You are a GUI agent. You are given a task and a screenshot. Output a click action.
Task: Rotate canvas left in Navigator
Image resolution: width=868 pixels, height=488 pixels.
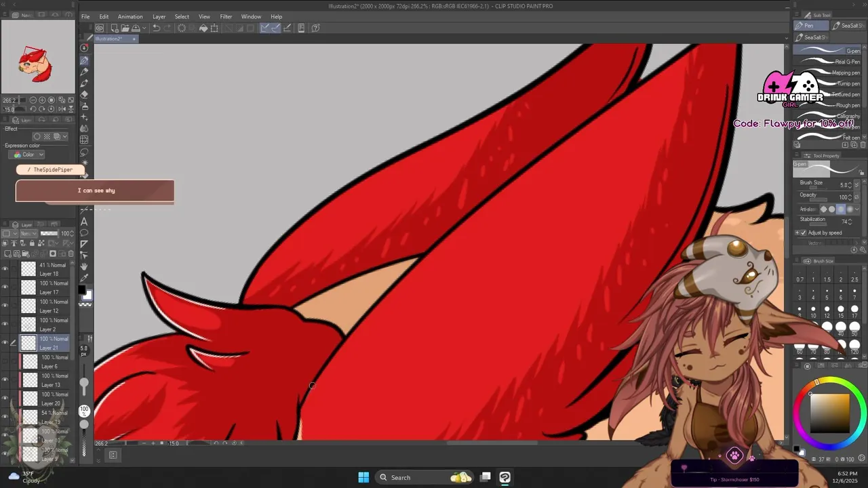(33, 108)
